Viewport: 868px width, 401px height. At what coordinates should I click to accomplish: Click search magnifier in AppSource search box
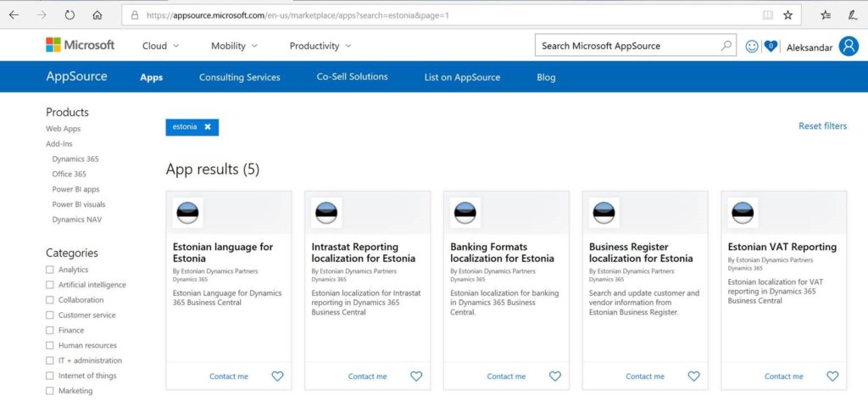click(x=726, y=46)
